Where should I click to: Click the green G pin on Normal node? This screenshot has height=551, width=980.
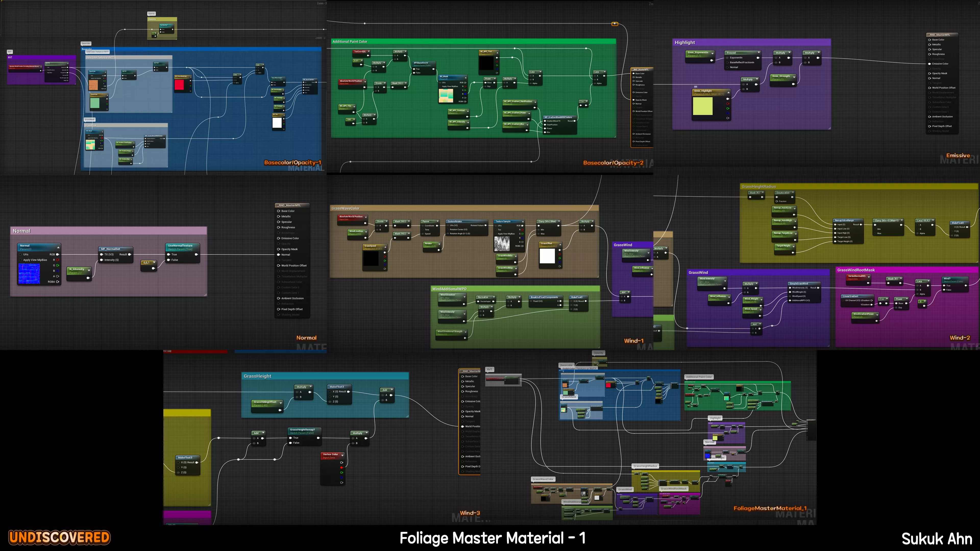57,265
